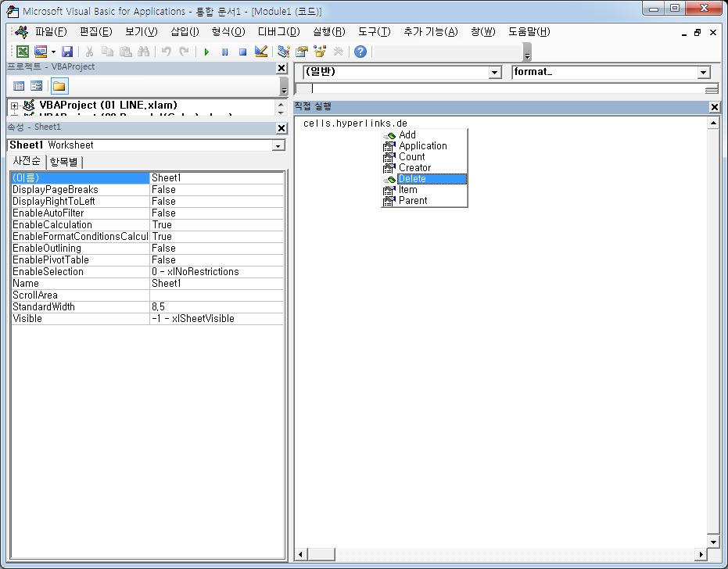This screenshot has width=728, height=569.
Task: Close the 직접 실행 immediate window
Action: (715, 107)
